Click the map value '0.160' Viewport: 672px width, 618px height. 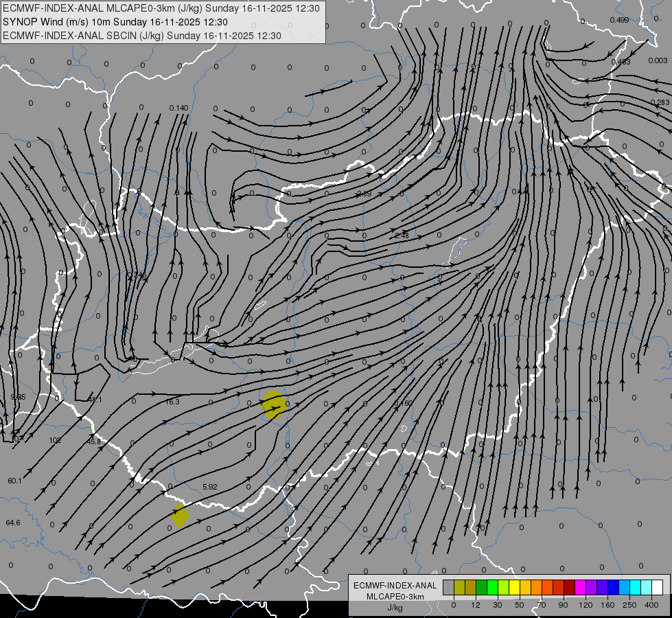pyautogui.click(x=403, y=403)
